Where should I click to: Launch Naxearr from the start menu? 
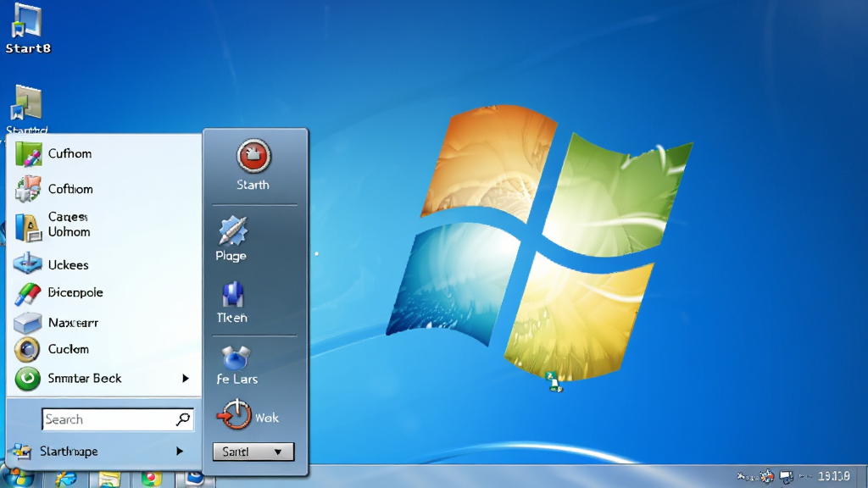pyautogui.click(x=104, y=322)
